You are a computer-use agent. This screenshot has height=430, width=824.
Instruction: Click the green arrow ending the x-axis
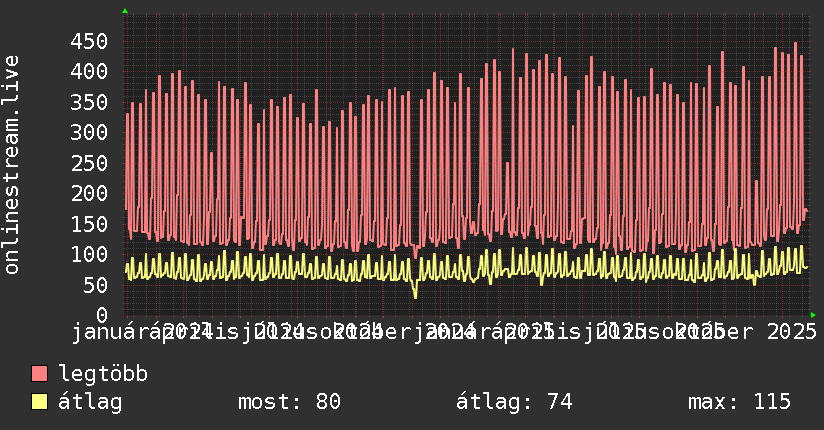coord(813,315)
